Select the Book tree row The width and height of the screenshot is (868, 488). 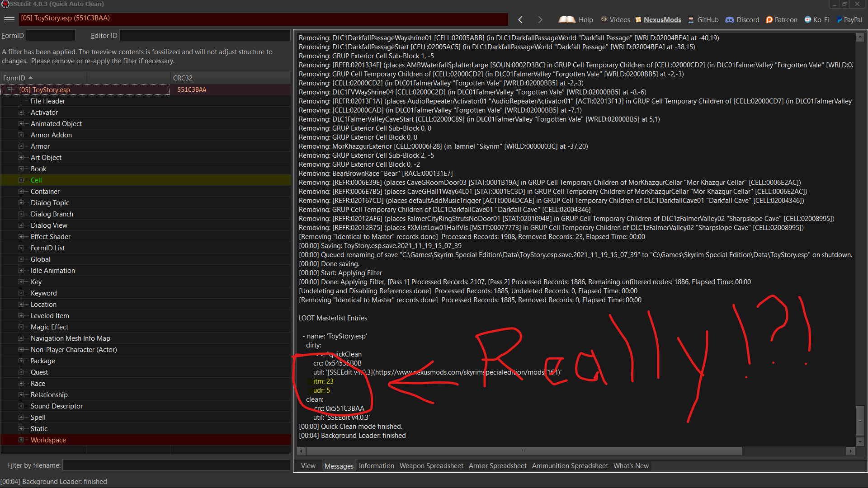(146, 169)
